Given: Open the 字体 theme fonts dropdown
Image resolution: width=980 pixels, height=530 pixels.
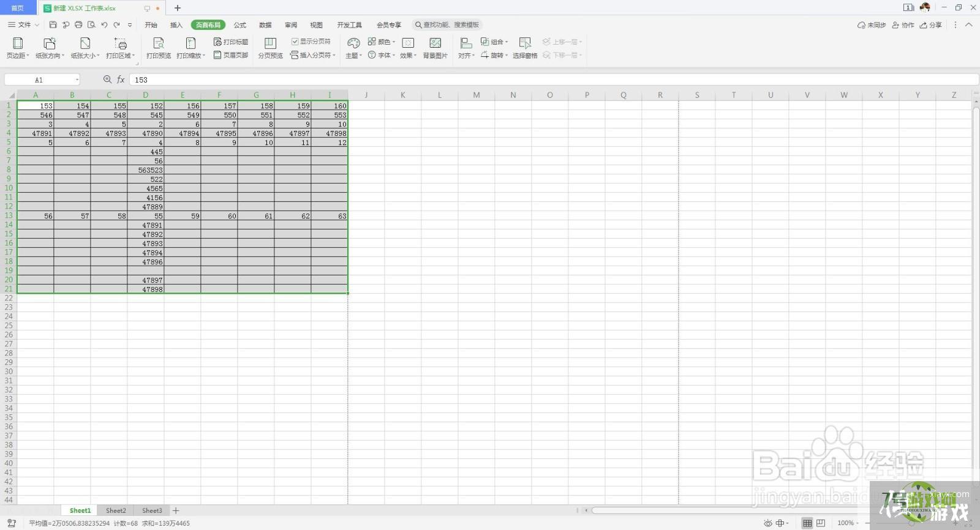Looking at the screenshot, I should [381, 55].
